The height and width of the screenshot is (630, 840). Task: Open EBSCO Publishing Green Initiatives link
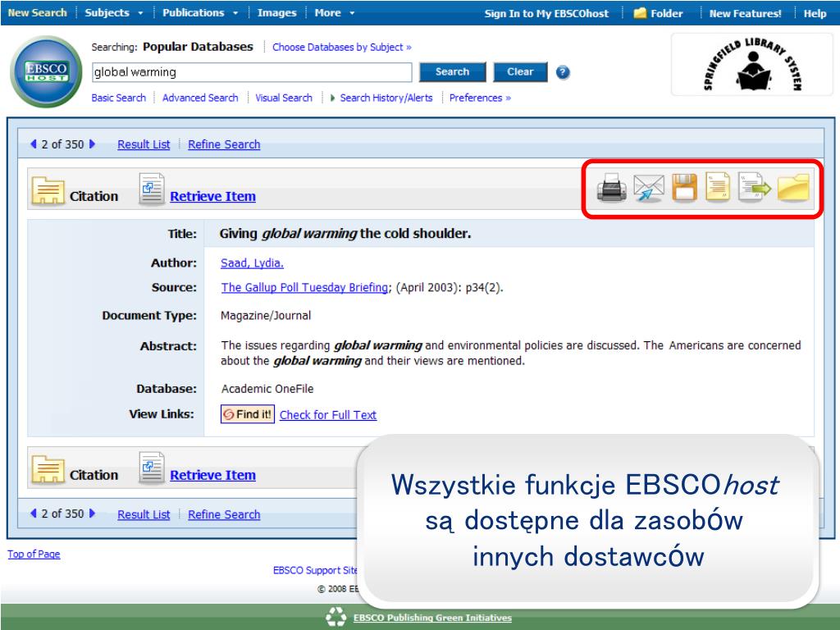(x=432, y=618)
